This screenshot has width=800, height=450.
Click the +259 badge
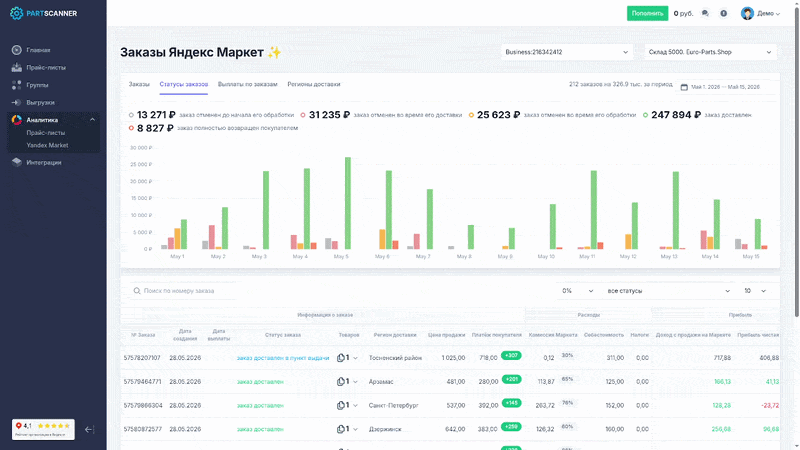click(511, 427)
